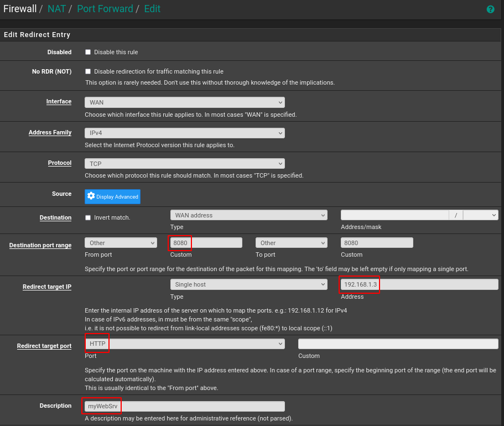Image resolution: width=504 pixels, height=426 pixels.
Task: Click the Display Advanced gear button
Action: pos(112,197)
